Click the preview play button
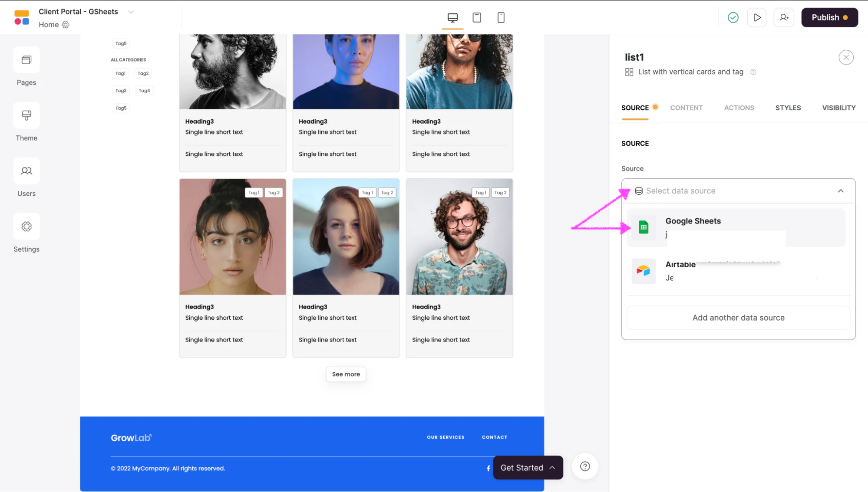The width and height of the screenshot is (868, 492). 757,17
